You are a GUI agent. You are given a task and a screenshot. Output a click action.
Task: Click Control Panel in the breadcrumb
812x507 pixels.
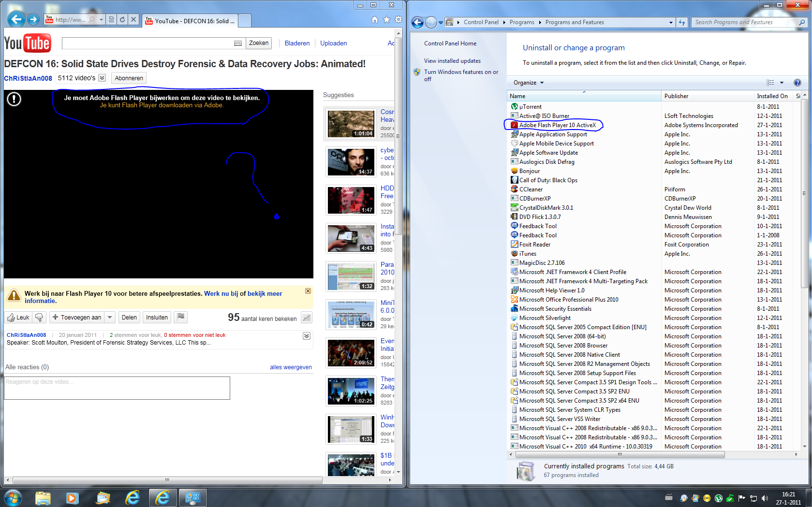pyautogui.click(x=481, y=22)
